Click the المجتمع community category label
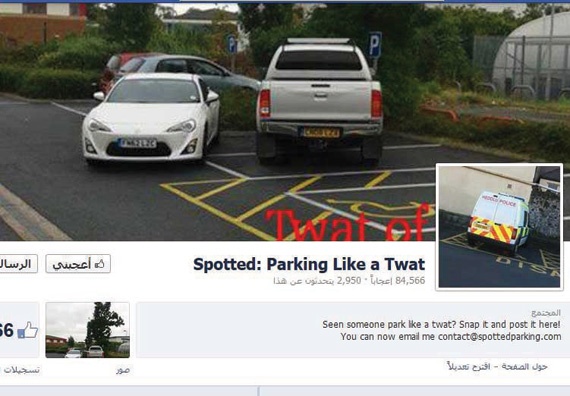Viewport: 570px width, 396px height. click(x=546, y=313)
